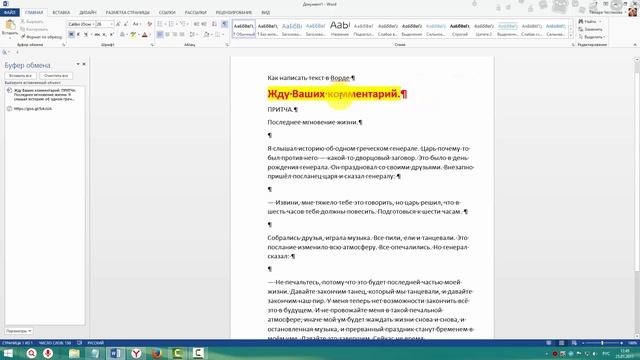Center align the paragraph
The image size is (640, 360).
point(167,35)
